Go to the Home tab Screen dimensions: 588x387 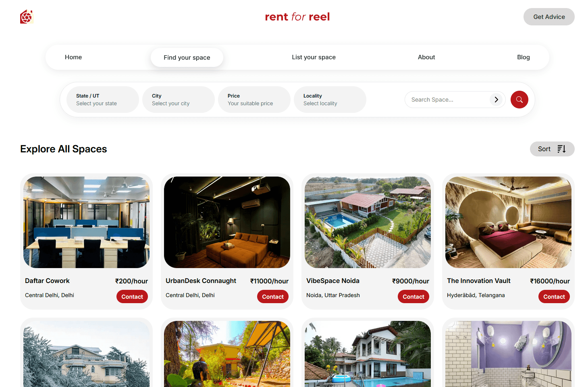(x=73, y=57)
